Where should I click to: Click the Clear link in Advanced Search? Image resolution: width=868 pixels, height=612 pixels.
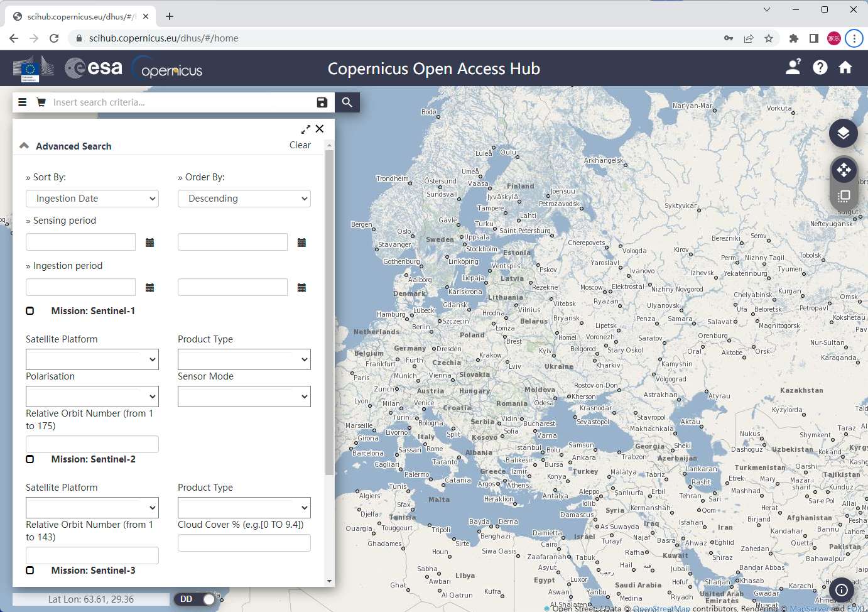pyautogui.click(x=300, y=145)
